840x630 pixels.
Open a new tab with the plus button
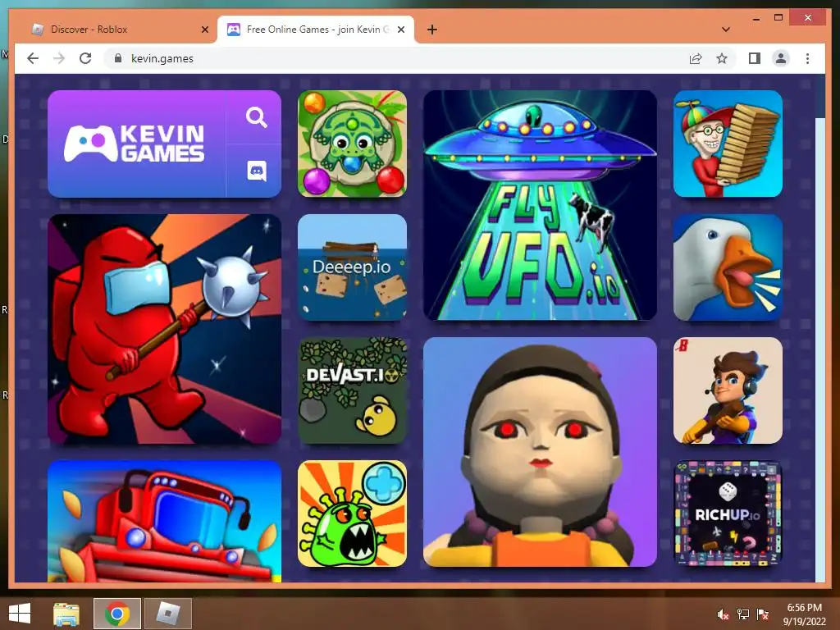click(x=431, y=30)
